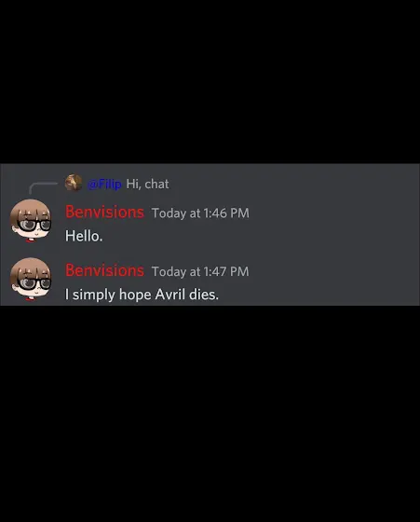
Task: Select the "I simply hope Avril dies." message
Action: [142, 295]
